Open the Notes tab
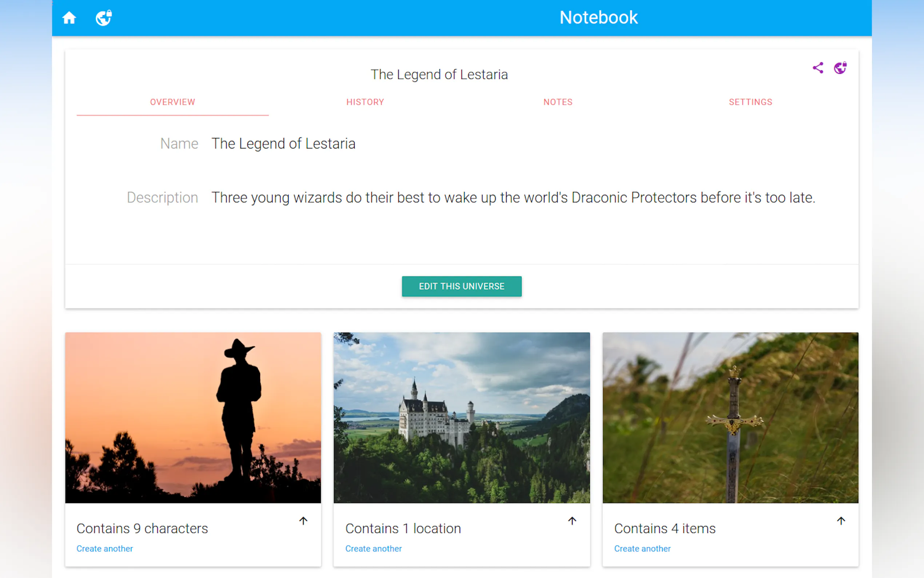 pyautogui.click(x=558, y=102)
